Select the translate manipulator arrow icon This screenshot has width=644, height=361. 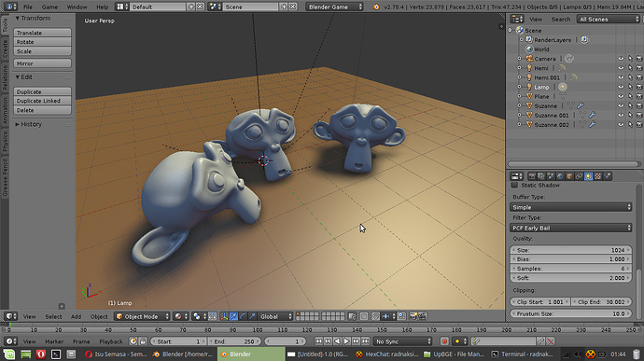click(233, 316)
